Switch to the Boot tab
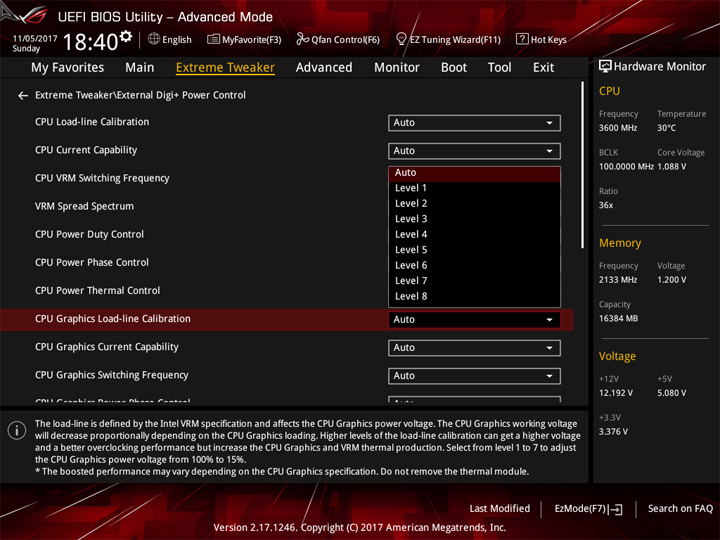The width and height of the screenshot is (720, 540). (x=454, y=68)
